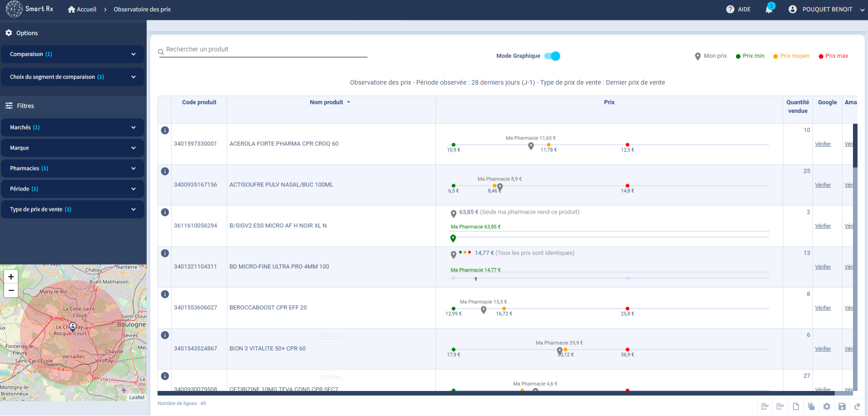Open the AIDE help icon
Viewport: 868px width, 416px height.
[x=730, y=9]
